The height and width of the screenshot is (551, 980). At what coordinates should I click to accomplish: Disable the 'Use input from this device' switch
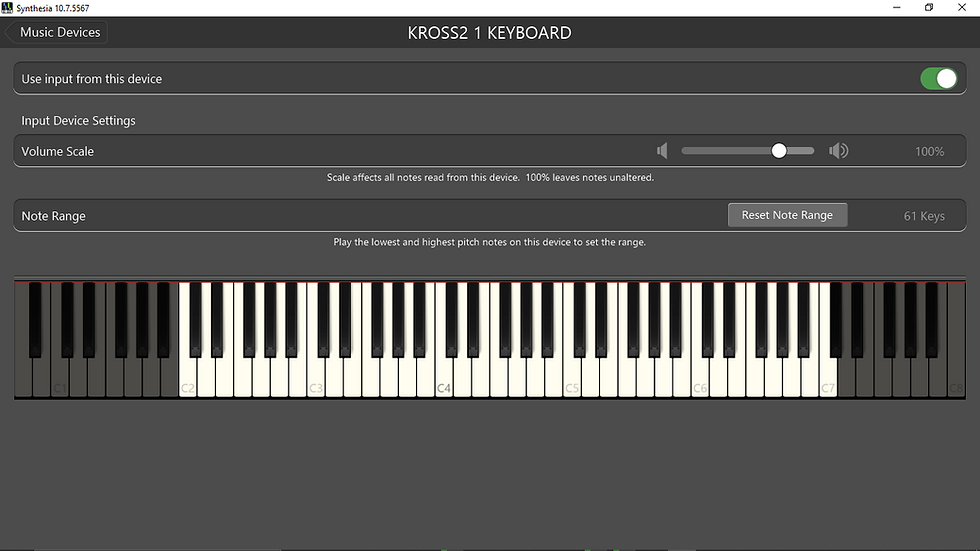[938, 79]
